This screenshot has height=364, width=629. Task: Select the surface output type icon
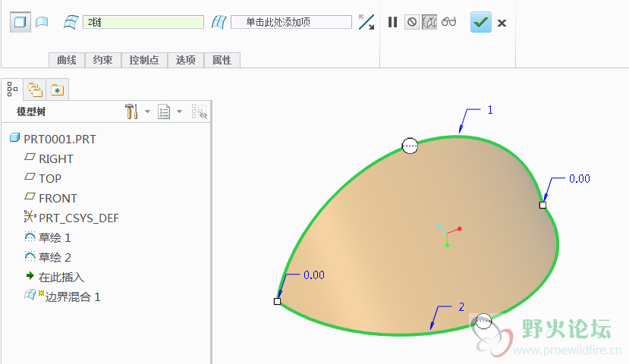coord(20,22)
